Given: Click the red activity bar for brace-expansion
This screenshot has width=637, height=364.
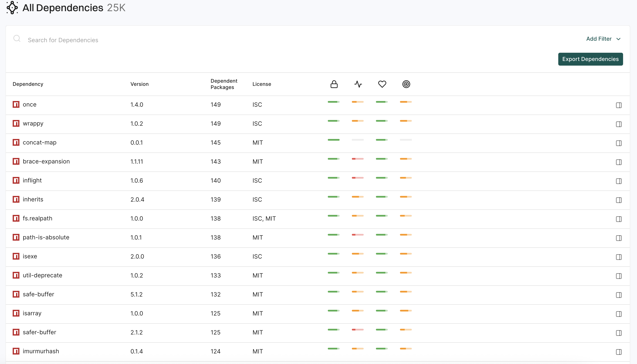Looking at the screenshot, I should pyautogui.click(x=358, y=159).
